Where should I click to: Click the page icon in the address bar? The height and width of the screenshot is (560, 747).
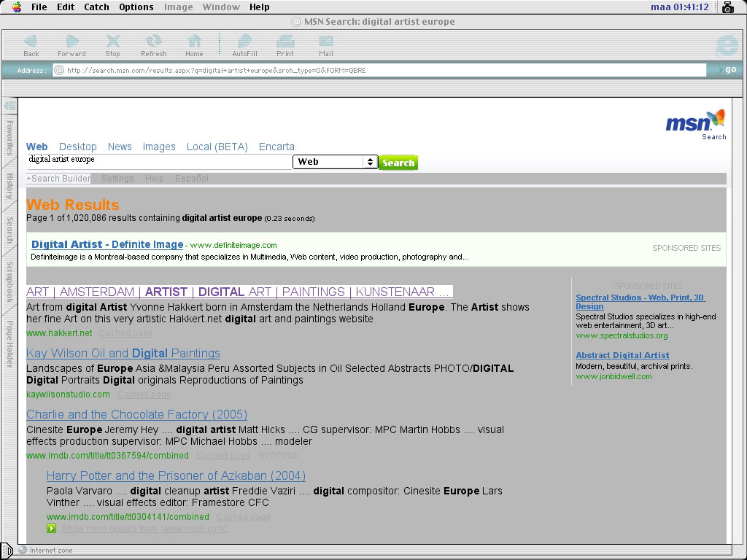59,70
